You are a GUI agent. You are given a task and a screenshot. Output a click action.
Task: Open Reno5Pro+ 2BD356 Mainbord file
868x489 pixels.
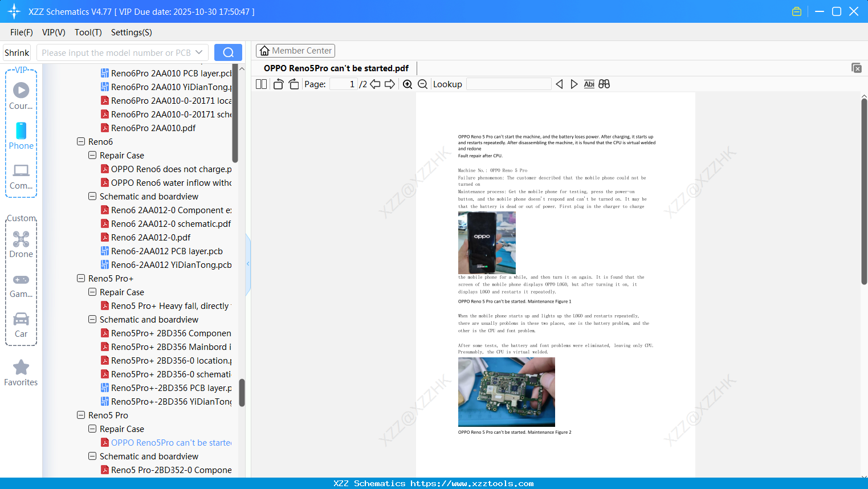click(x=166, y=347)
